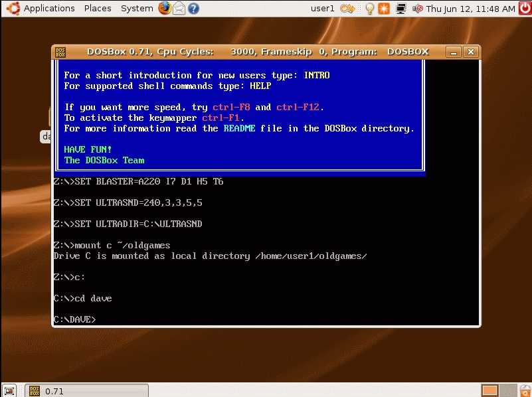The height and width of the screenshot is (397, 532).
Task: Click the C:\DAVE> prompt
Action: point(74,319)
